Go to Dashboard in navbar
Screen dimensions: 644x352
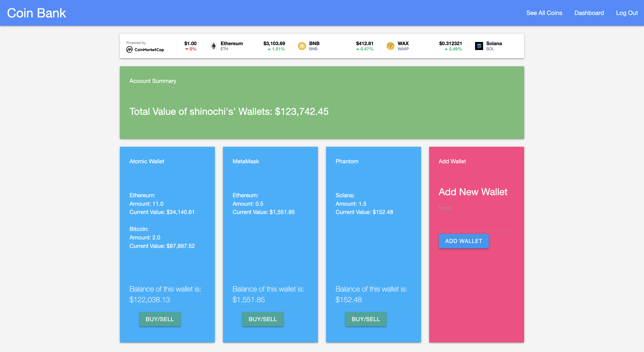(589, 13)
